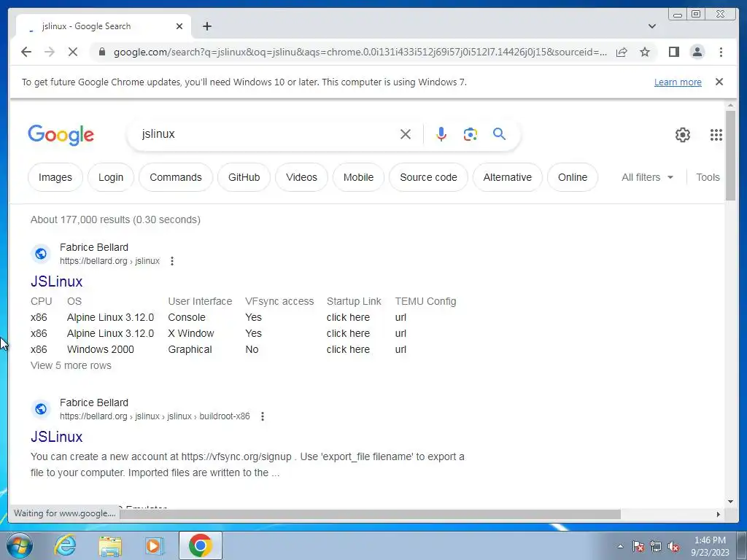Open options for the buildroot-x86 result
747x560 pixels.
[x=262, y=416]
